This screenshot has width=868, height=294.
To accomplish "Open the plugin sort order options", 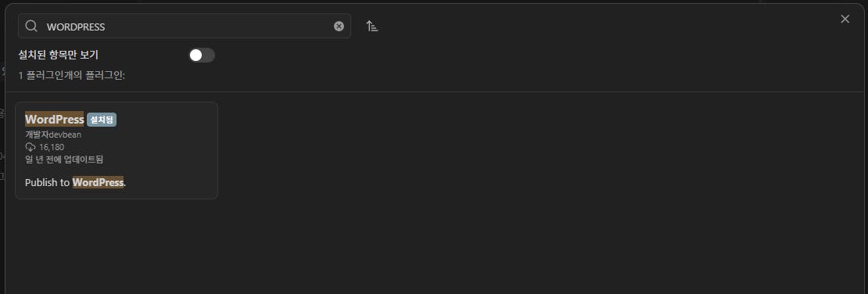I will pos(372,26).
